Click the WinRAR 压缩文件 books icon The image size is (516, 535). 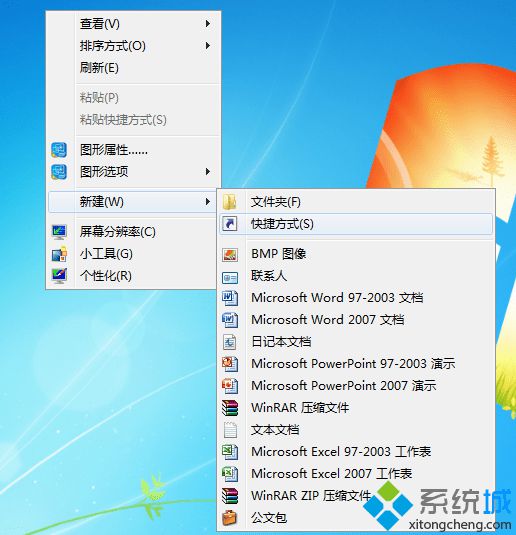coord(230,408)
